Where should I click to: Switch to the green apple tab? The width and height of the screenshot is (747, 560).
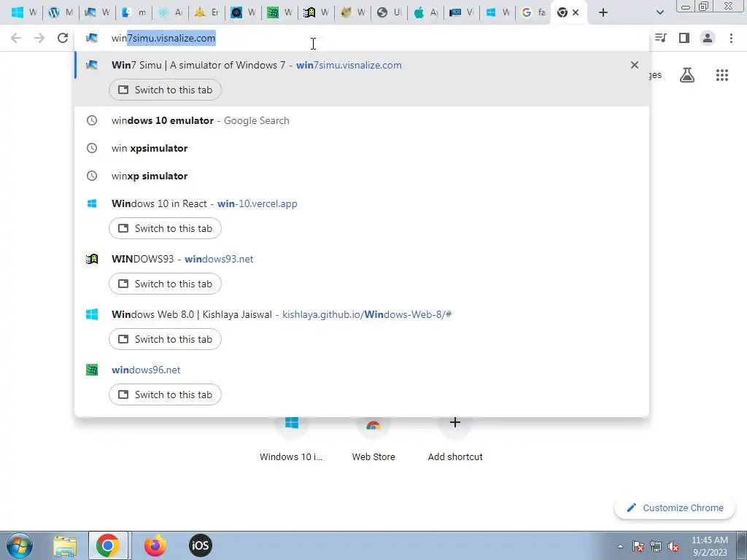click(425, 13)
